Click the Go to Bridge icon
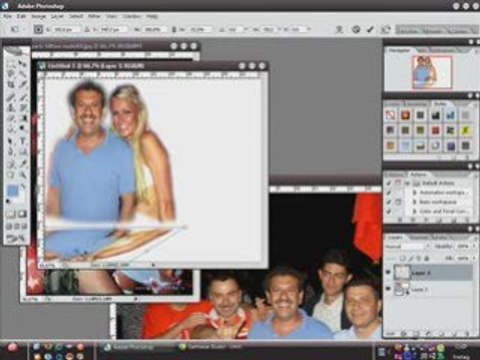 coord(386,29)
